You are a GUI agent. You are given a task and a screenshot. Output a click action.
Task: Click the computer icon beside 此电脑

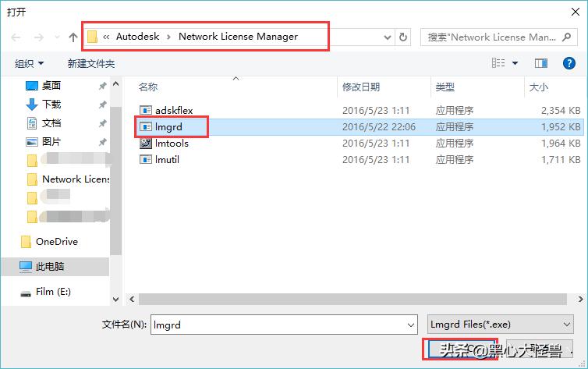[x=26, y=267]
